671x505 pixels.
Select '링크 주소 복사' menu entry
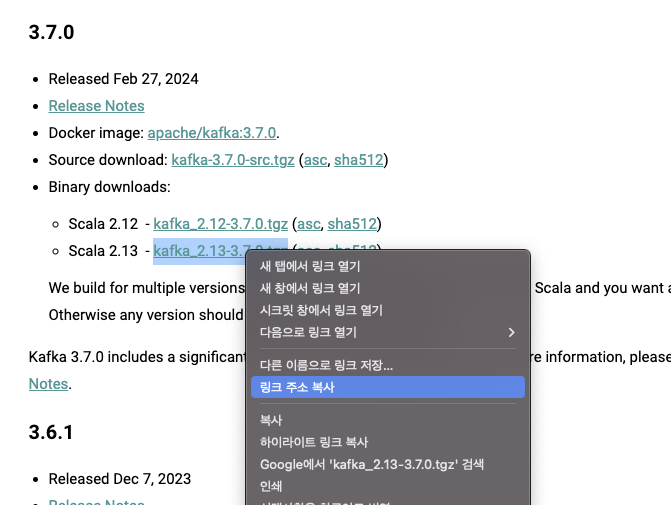point(388,387)
